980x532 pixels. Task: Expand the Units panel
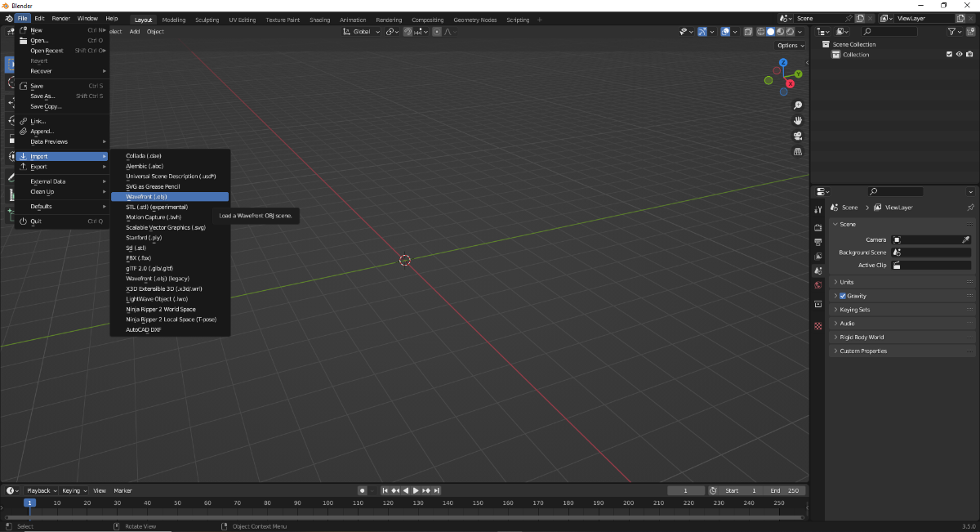pyautogui.click(x=847, y=282)
